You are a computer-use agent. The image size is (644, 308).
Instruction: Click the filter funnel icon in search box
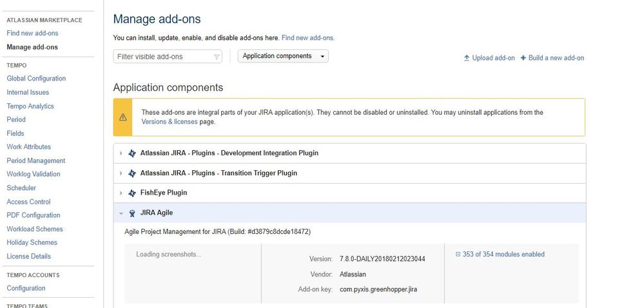(217, 57)
